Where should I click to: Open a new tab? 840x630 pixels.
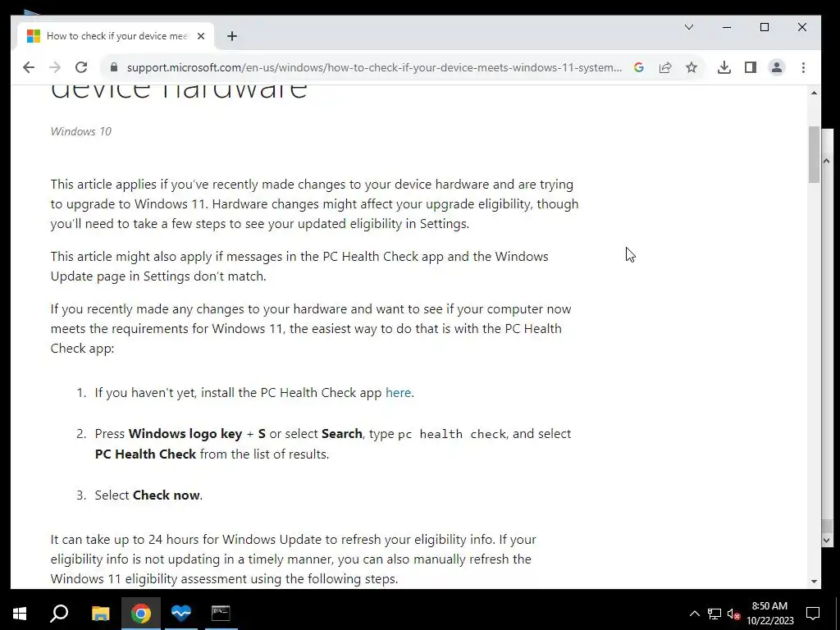coord(232,36)
